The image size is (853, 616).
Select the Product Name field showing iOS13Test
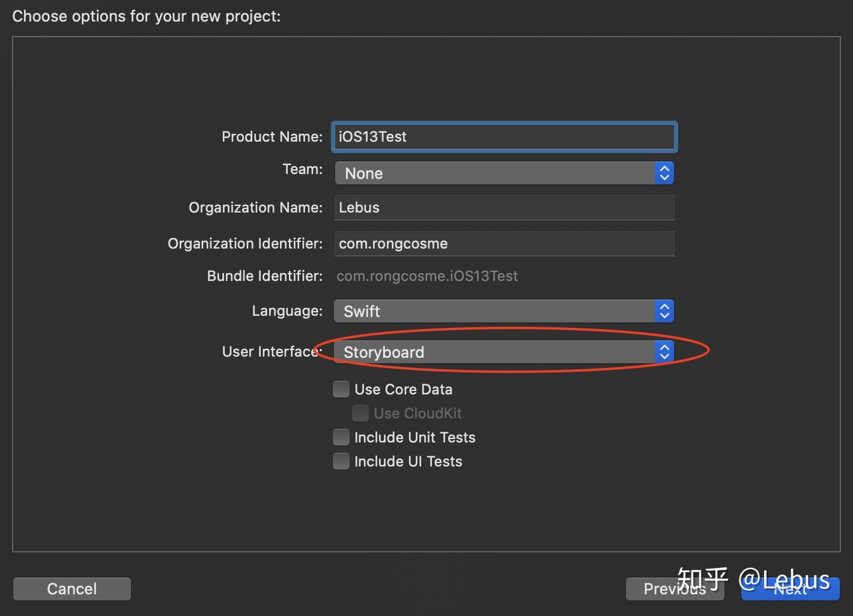tap(503, 136)
